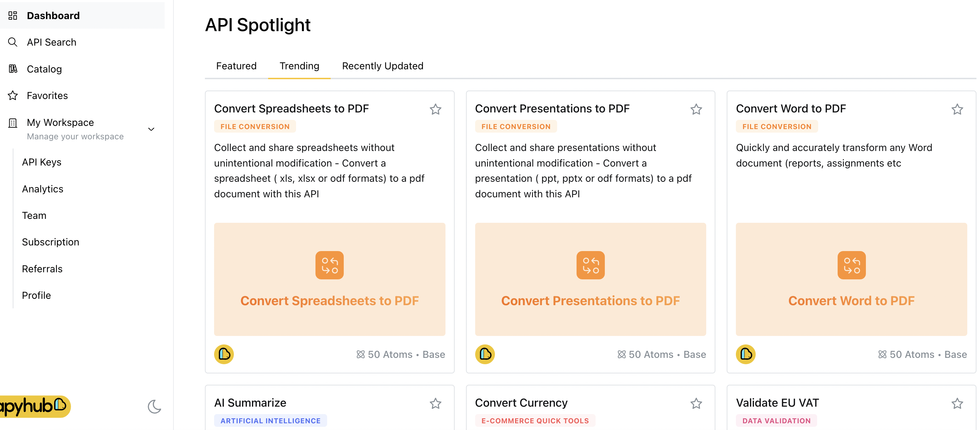This screenshot has width=980, height=430.
Task: Click the conversion arrows icon on Convert Presentations card
Action: [590, 265]
